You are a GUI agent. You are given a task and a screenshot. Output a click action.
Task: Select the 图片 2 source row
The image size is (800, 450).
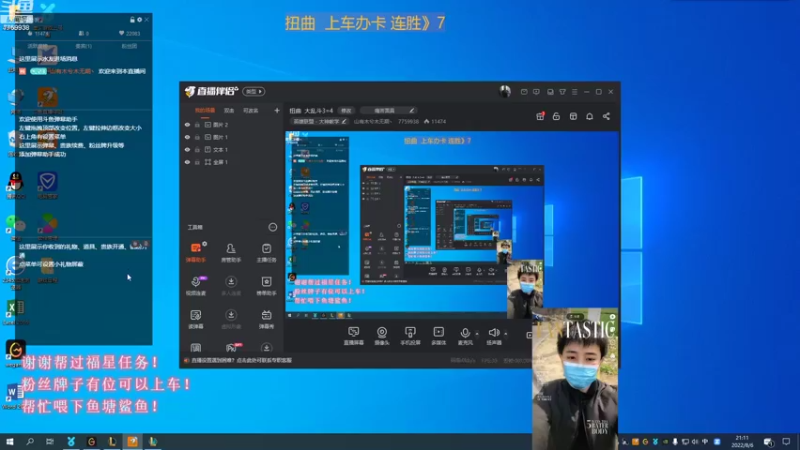click(x=232, y=124)
